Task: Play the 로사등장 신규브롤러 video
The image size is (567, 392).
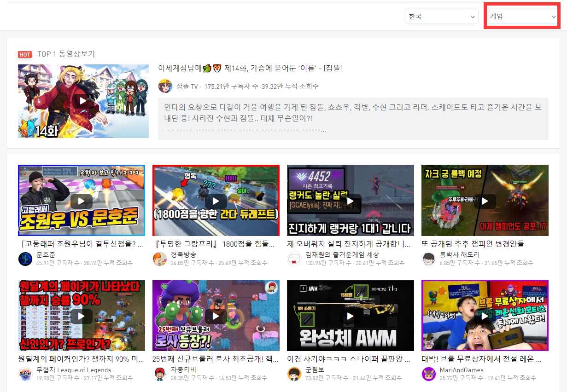Action: (216, 316)
